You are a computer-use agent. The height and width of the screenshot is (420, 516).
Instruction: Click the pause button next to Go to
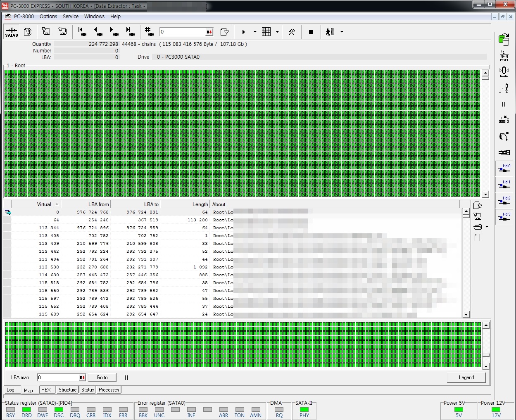click(126, 377)
